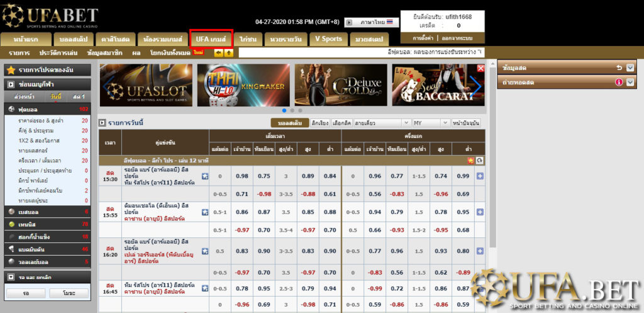Close the banner carousel with red X
The height and width of the screenshot is (313, 644).
(480, 68)
